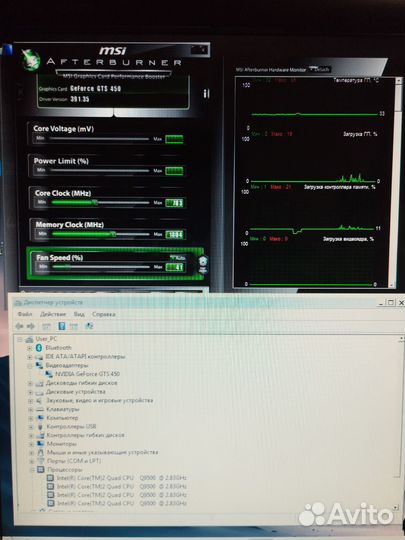Image resolution: width=405 pixels, height=540 pixels.
Task: Click the Порты (COM и LPT) icon
Action: coord(41,461)
